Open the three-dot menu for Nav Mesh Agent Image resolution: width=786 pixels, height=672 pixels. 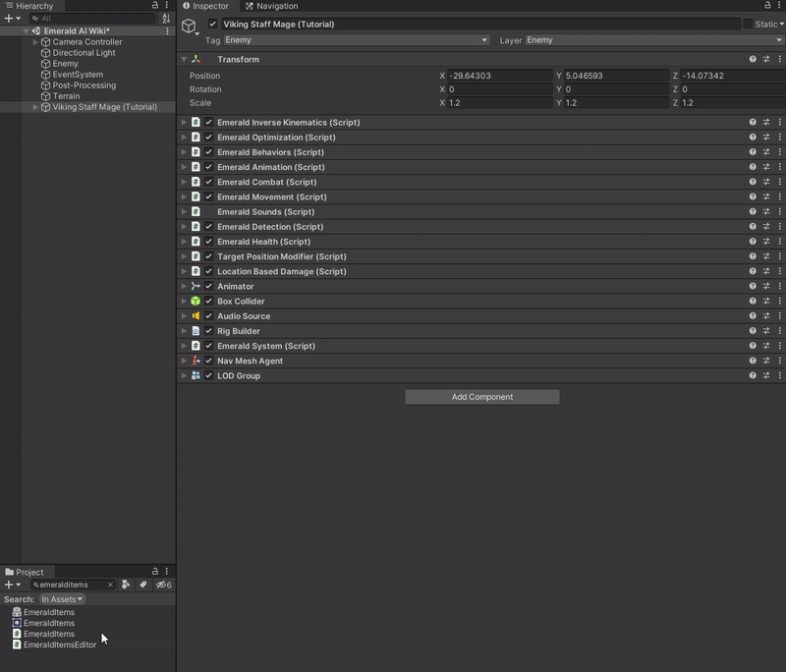coord(779,361)
